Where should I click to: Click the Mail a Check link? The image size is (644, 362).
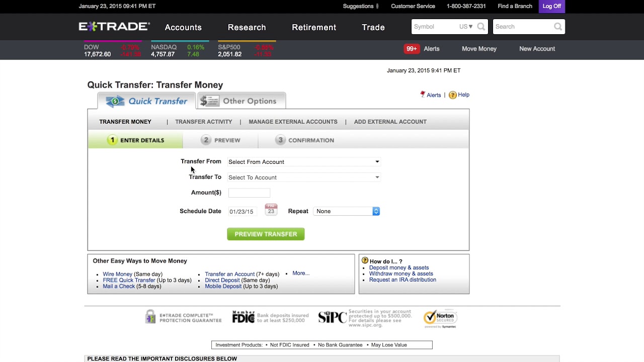[x=119, y=286]
